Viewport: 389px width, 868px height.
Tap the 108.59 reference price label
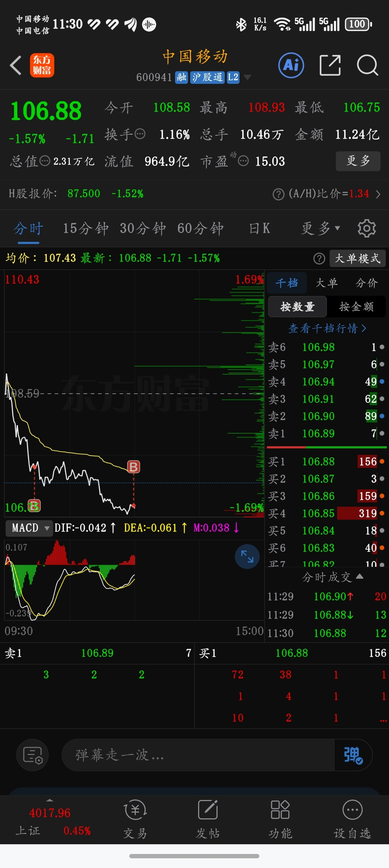22,393
